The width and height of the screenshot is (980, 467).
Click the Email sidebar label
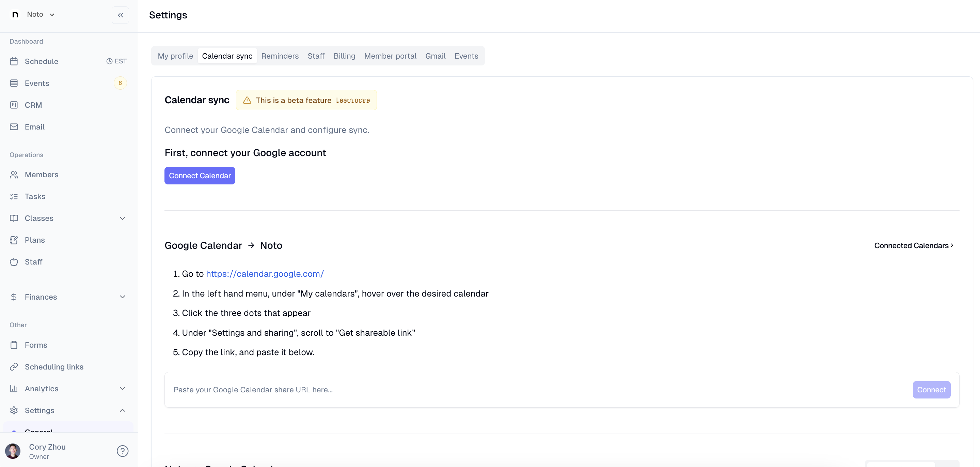35,127
